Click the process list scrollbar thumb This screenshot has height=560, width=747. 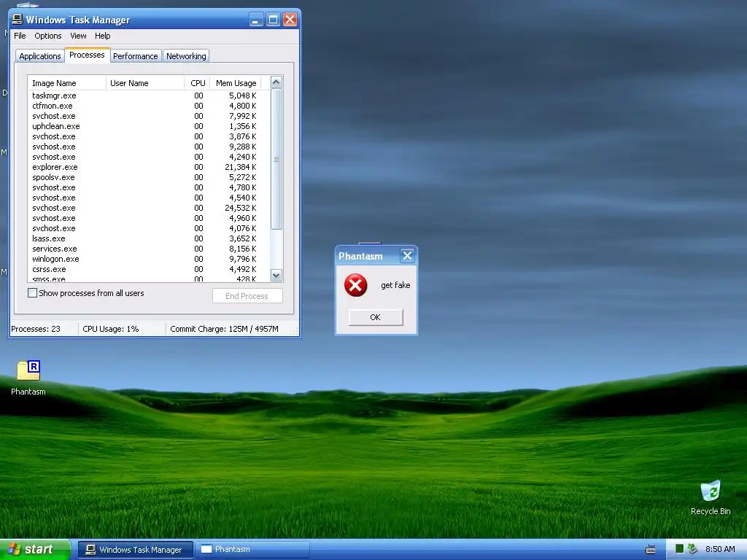pos(276,159)
